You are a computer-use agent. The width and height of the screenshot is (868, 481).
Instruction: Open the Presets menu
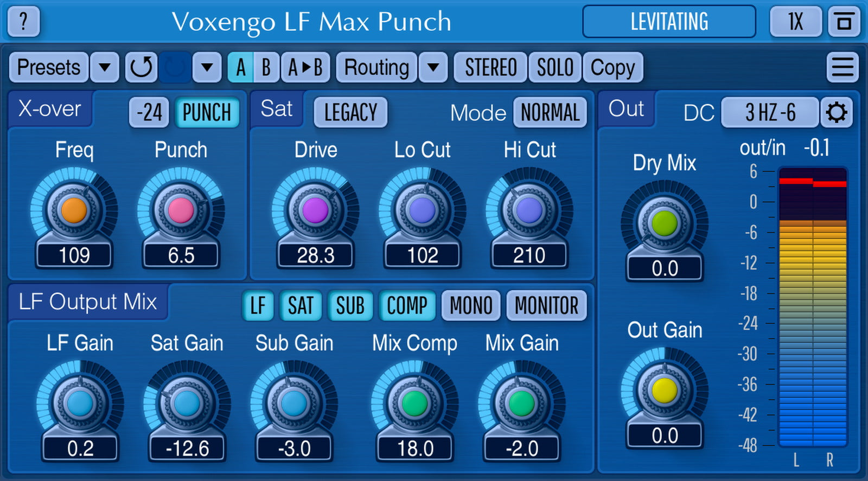tap(49, 67)
